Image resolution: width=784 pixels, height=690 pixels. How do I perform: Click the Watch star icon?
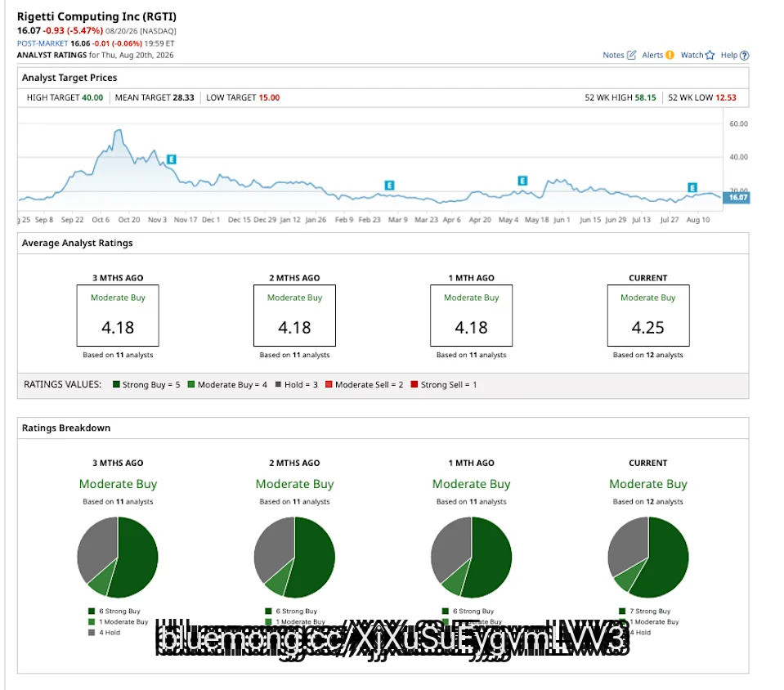[x=710, y=55]
